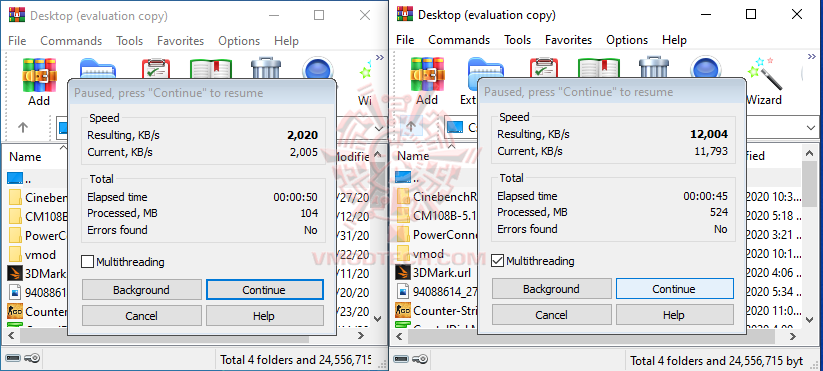
Task: Click the Find blue lens icon in left window
Action: 318,69
